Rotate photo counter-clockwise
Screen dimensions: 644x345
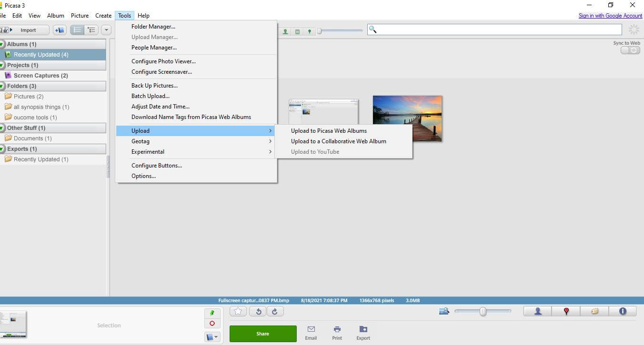coord(258,311)
